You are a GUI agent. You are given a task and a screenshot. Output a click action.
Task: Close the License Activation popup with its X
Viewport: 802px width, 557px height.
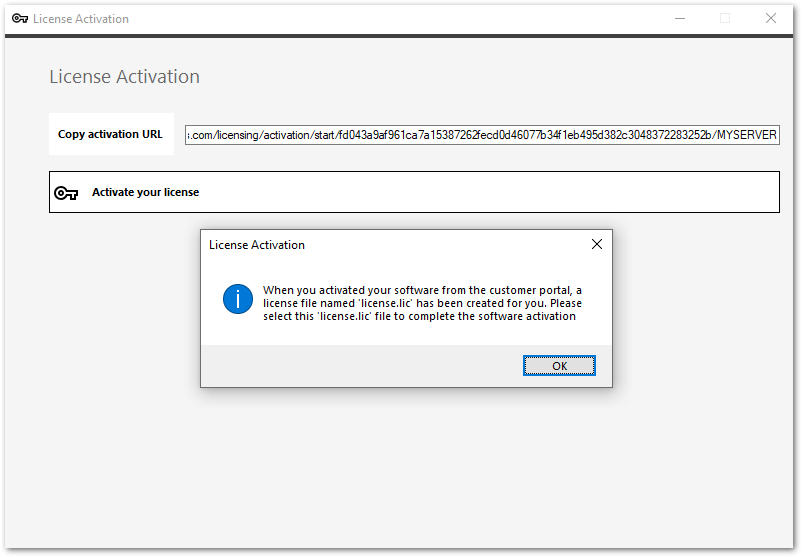[x=597, y=244]
